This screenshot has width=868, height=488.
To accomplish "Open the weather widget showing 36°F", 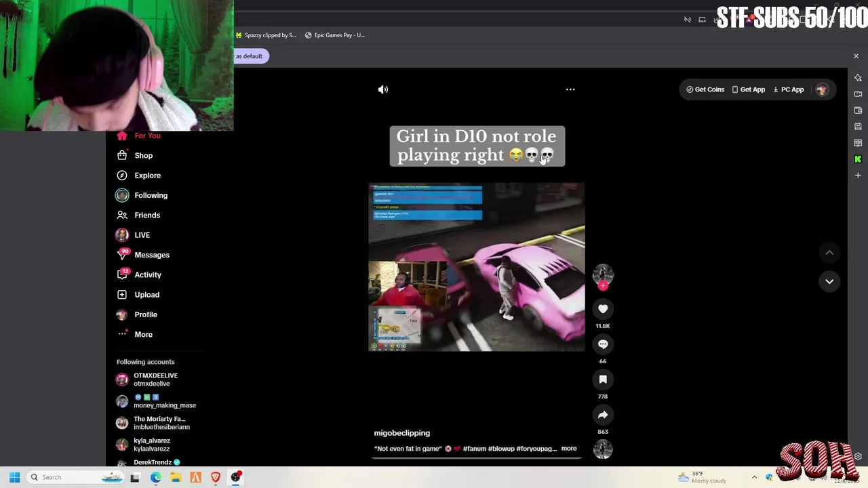I will pyautogui.click(x=703, y=477).
